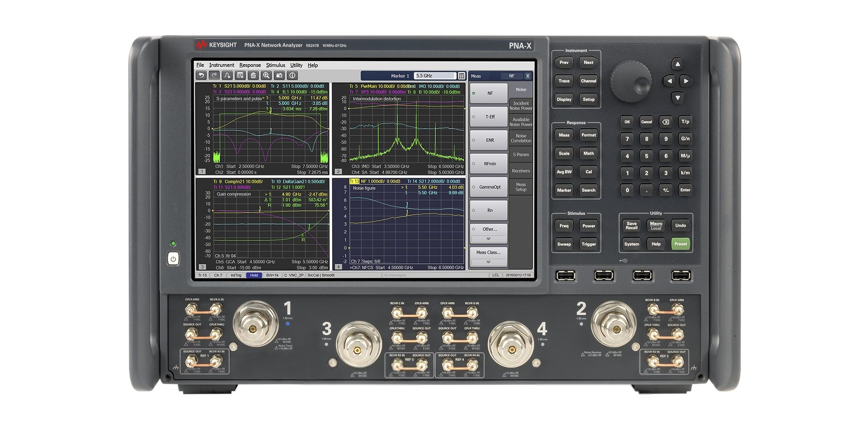This screenshot has width=868, height=425.
Task: Push the Save Recall hardkey
Action: (632, 226)
